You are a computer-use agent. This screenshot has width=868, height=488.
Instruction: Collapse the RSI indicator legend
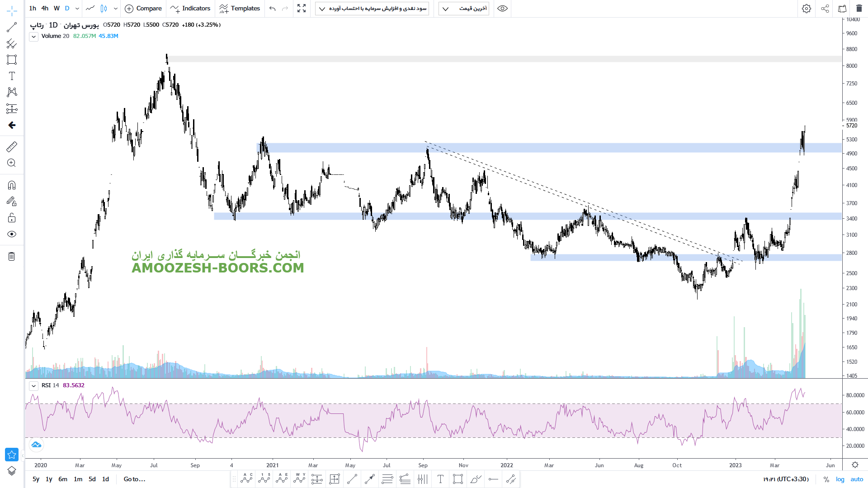pos(34,386)
